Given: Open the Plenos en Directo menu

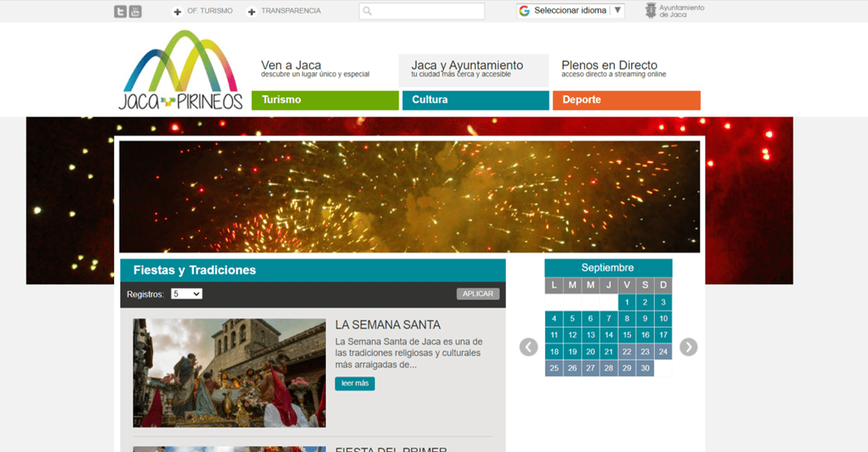Looking at the screenshot, I should (x=614, y=69).
